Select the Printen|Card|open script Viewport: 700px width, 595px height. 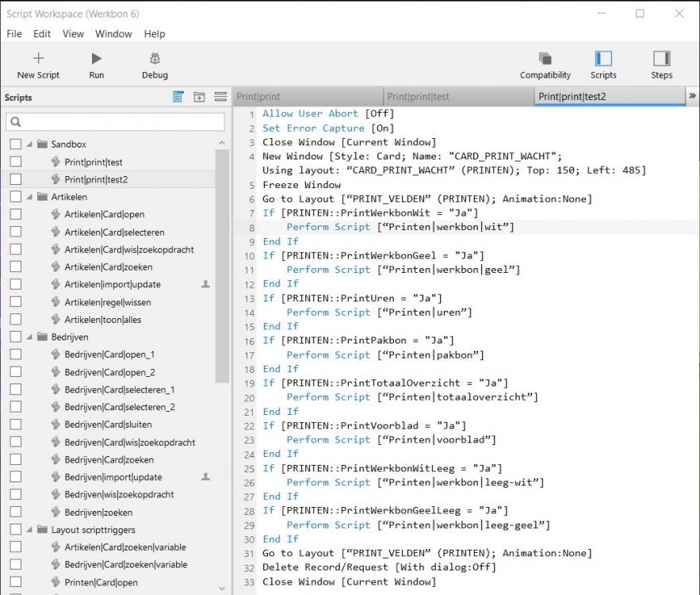click(99, 582)
